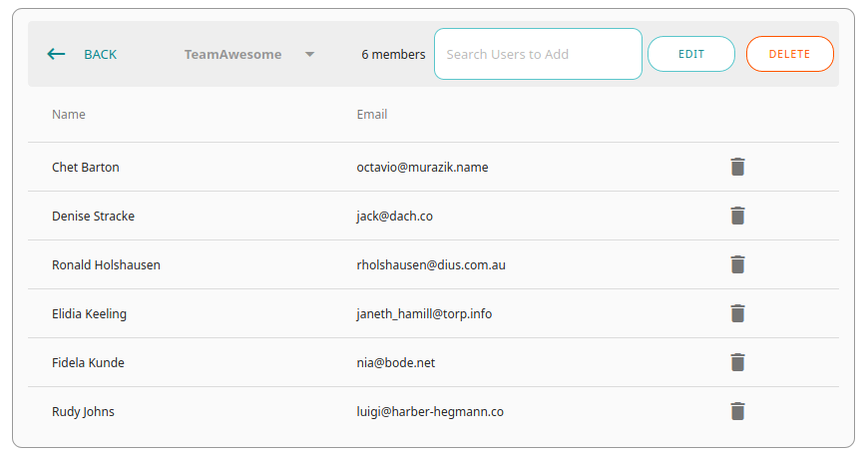Open the TeamAwesome team selector
Viewport: 868px width, 459px height.
[233, 54]
